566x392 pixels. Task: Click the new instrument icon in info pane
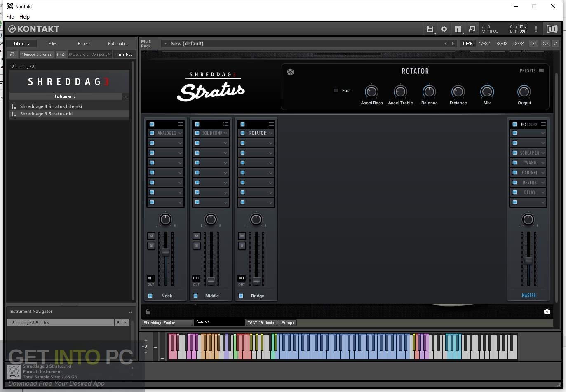tap(14, 371)
